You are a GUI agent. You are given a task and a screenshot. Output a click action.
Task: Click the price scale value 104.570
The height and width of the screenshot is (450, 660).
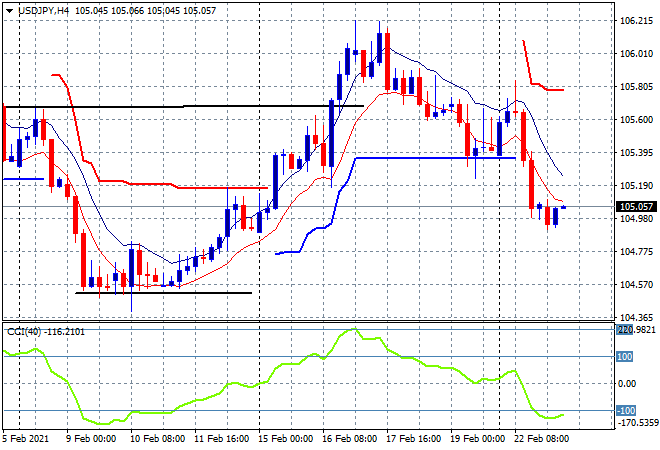pyautogui.click(x=636, y=285)
